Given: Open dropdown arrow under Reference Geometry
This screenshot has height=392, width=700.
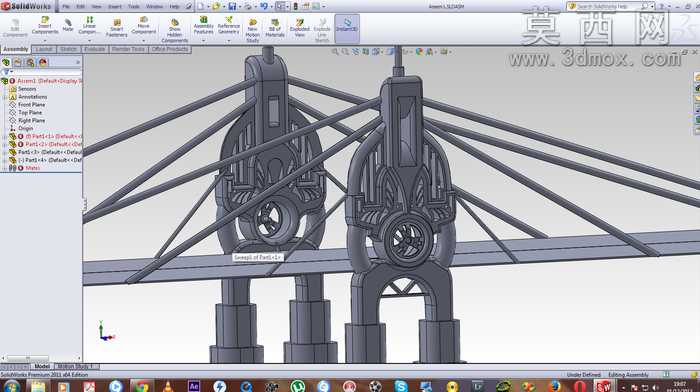Looking at the screenshot, I should click(229, 40).
